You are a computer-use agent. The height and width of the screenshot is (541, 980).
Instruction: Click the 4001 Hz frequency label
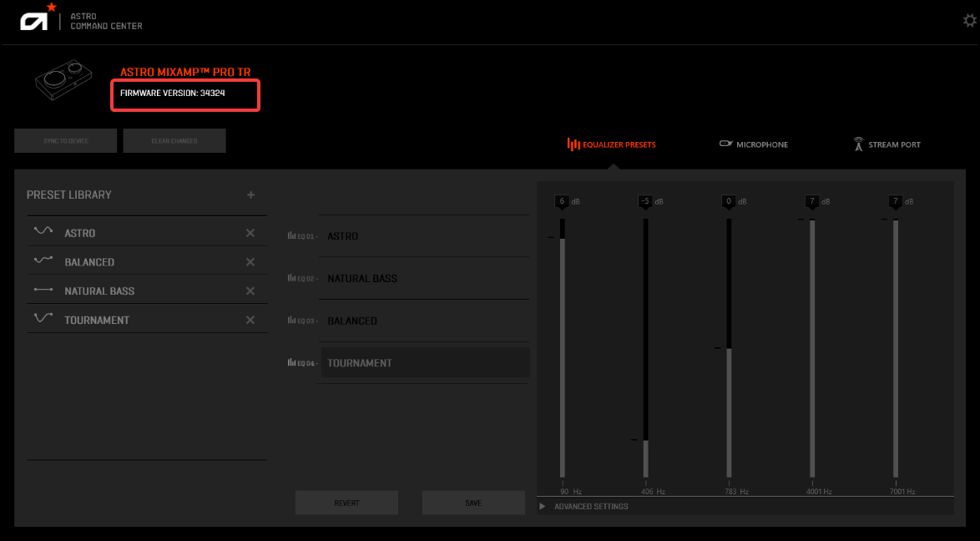(x=820, y=492)
